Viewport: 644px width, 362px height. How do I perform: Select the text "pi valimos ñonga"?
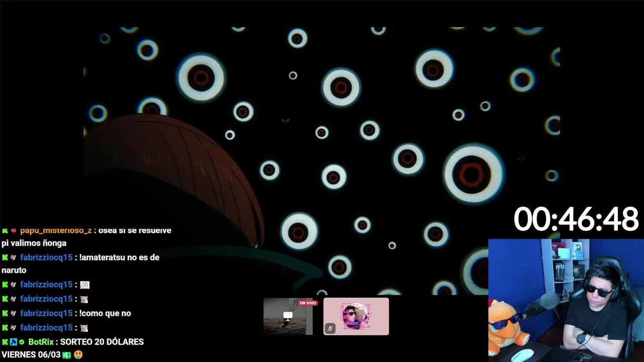pyautogui.click(x=34, y=243)
